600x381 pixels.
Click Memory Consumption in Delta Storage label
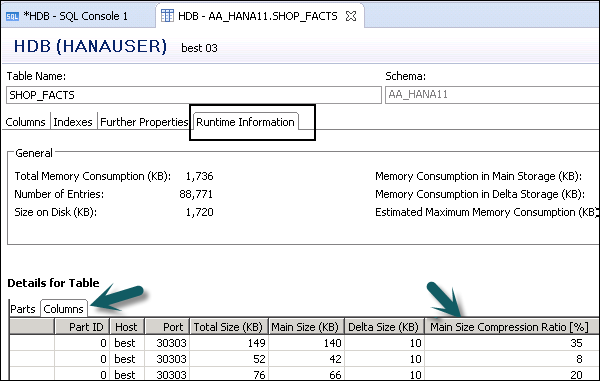tap(480, 194)
